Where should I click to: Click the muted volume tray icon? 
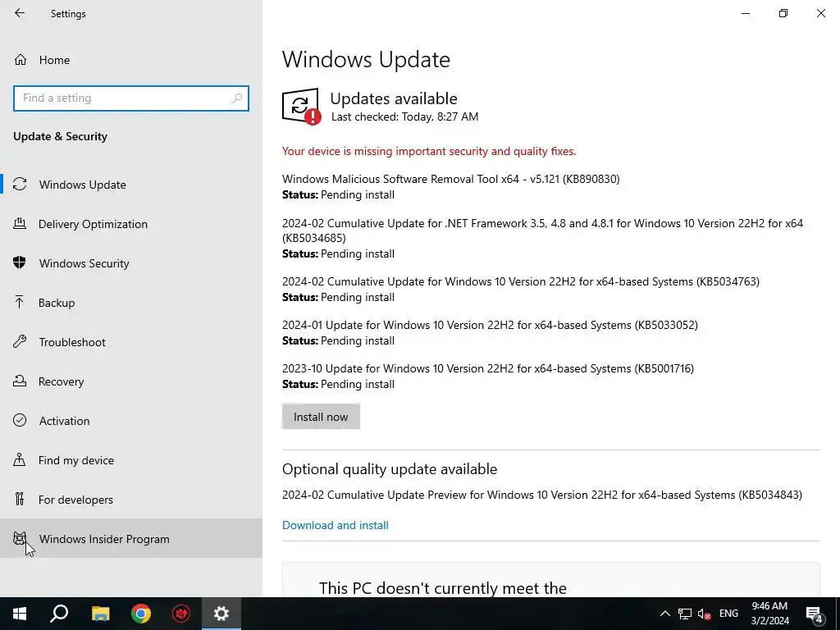(704, 614)
